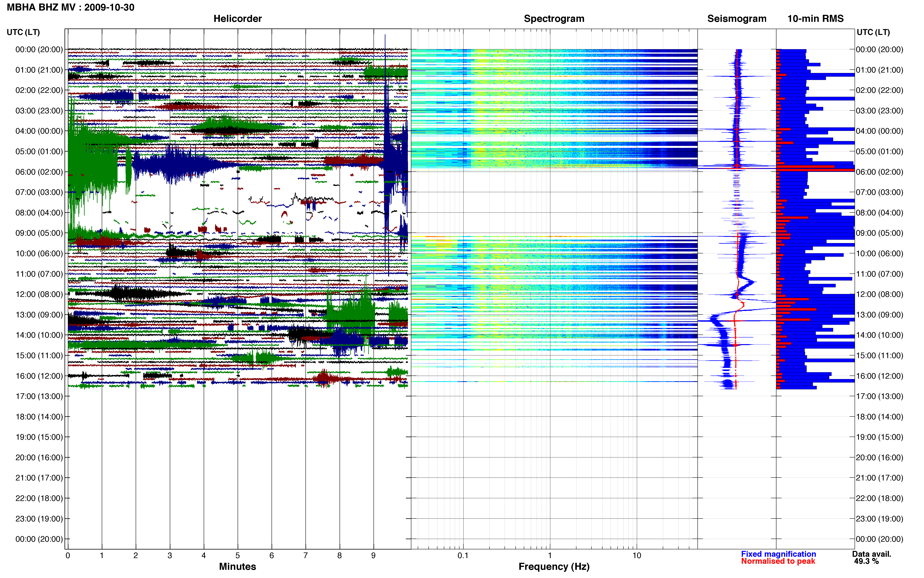The image size is (924, 578).
Task: Click '02:00 (22:00)' on the Helicorder time axis
Action: [39, 90]
